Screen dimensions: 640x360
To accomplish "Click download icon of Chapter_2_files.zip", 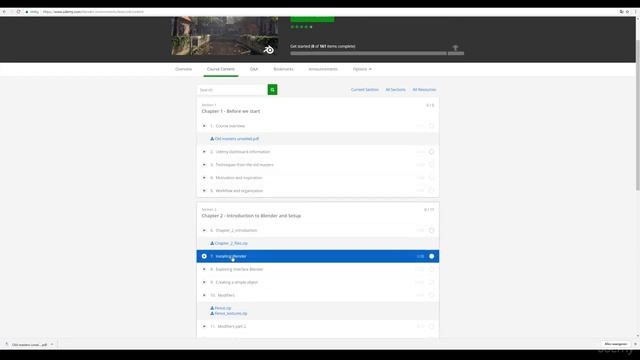I will point(212,243).
